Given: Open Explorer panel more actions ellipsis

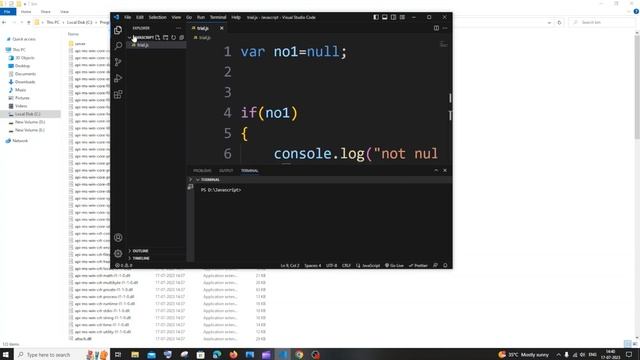Looking at the screenshot, I should click(x=178, y=28).
